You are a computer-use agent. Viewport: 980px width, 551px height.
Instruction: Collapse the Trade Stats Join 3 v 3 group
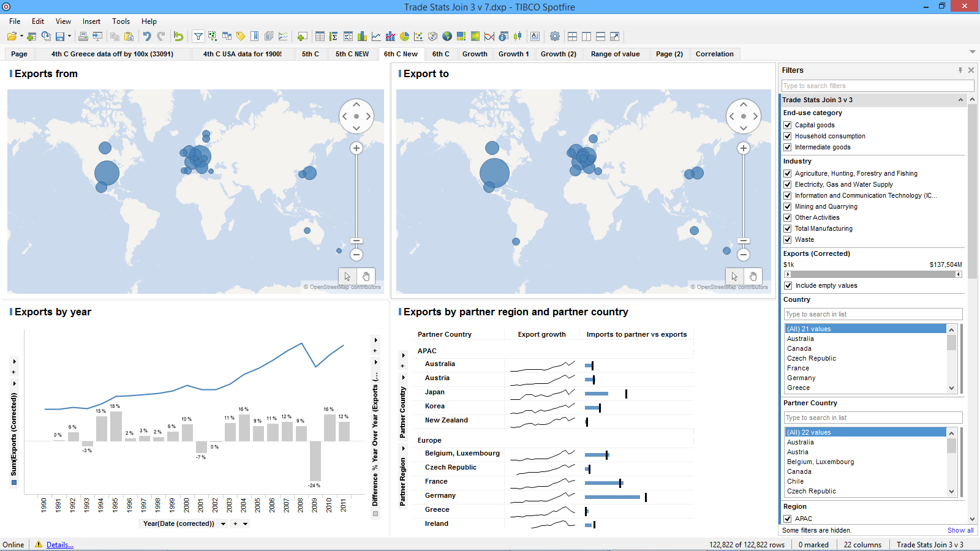[960, 100]
